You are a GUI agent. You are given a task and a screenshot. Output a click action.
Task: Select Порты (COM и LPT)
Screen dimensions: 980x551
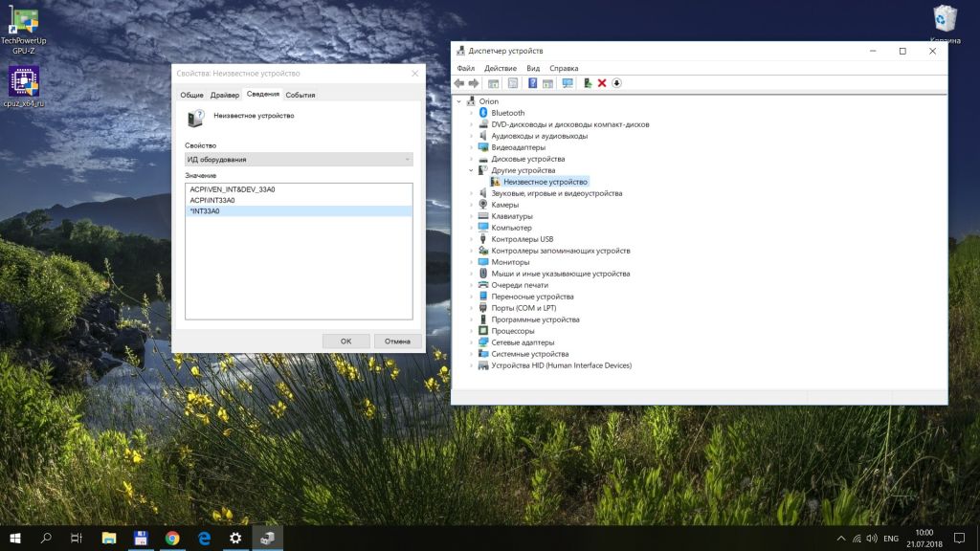click(523, 307)
